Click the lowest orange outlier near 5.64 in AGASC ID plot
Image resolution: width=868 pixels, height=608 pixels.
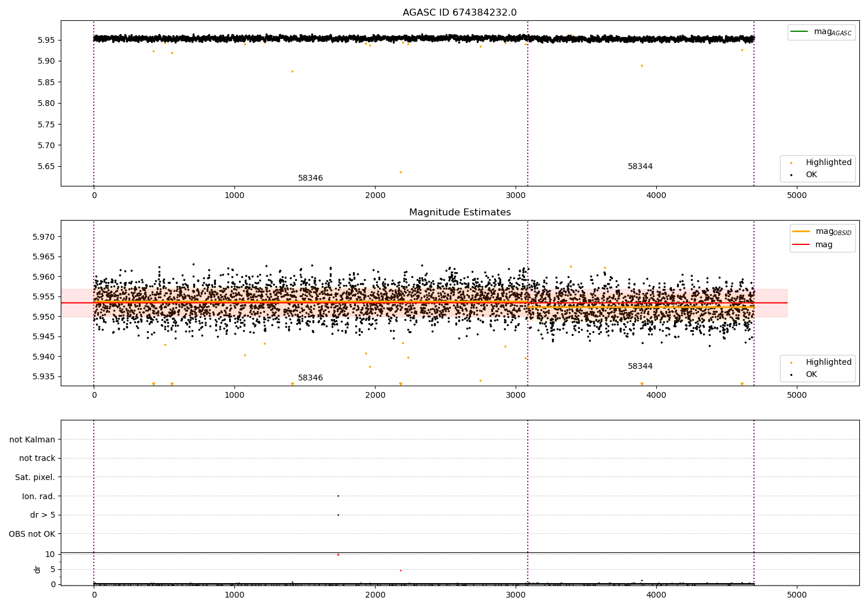coord(400,172)
